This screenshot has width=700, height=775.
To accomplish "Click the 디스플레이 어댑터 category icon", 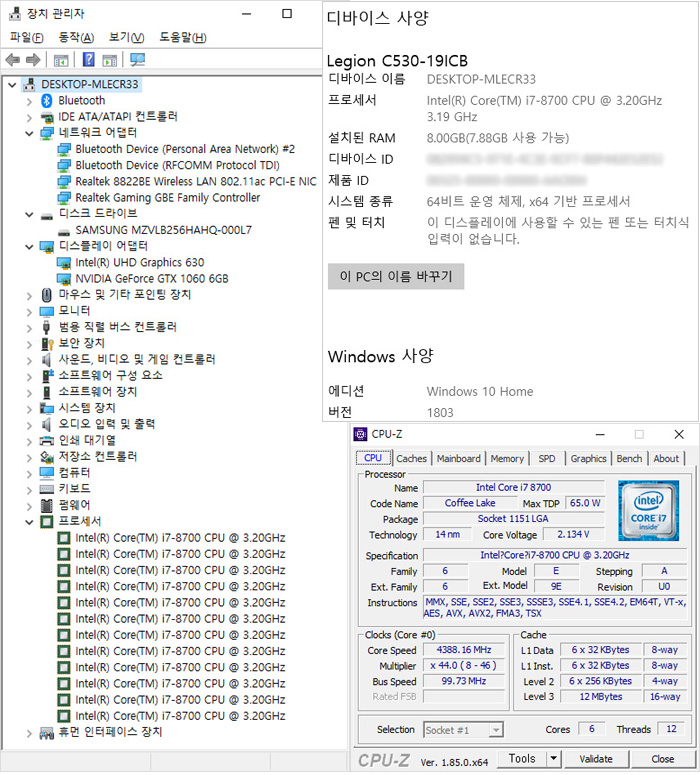I will pos(47,247).
